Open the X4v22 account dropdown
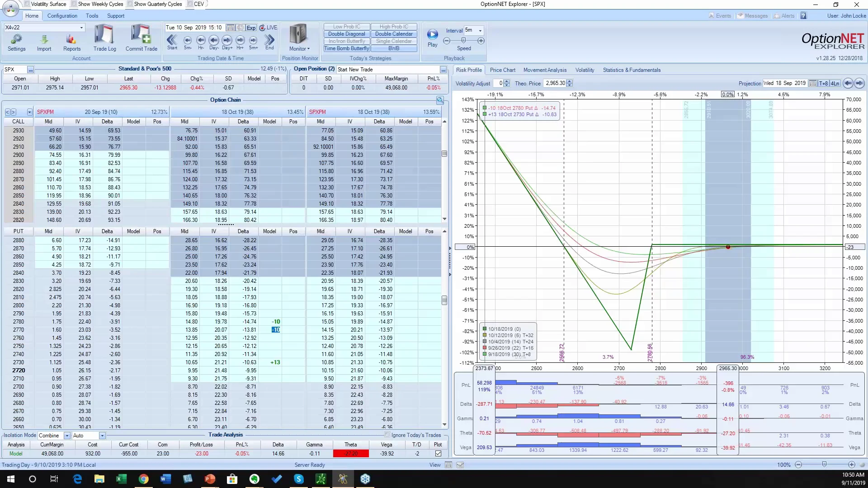868x488 pixels. (x=81, y=28)
